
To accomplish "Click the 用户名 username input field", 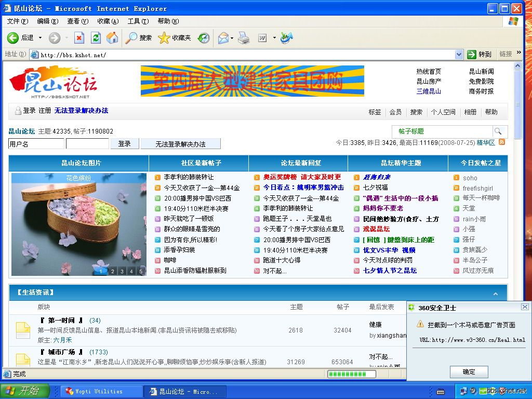I will click(36, 144).
